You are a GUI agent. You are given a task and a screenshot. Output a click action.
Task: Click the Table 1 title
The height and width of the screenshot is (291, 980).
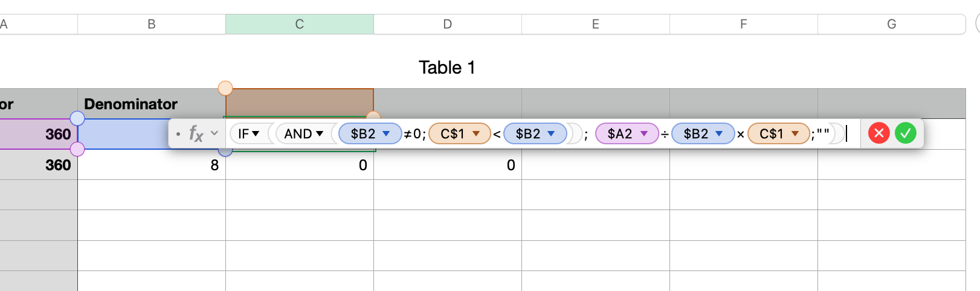pos(447,68)
